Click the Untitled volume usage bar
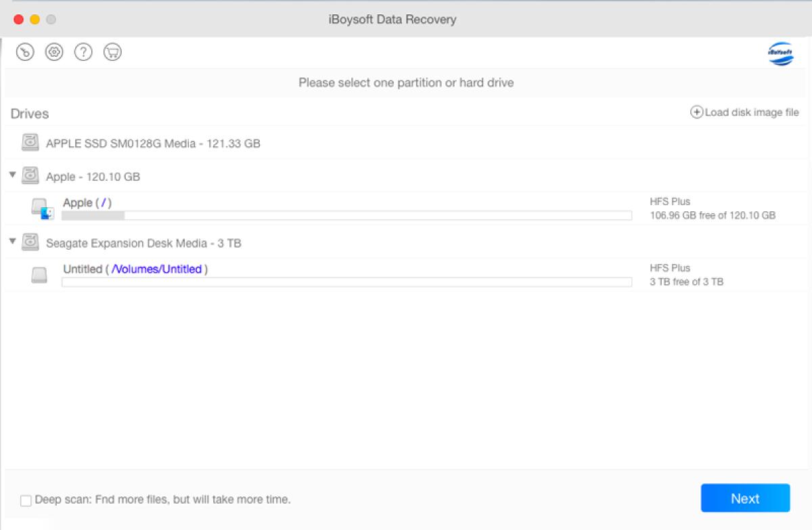Viewport: 812px width, 530px height. tap(346, 282)
